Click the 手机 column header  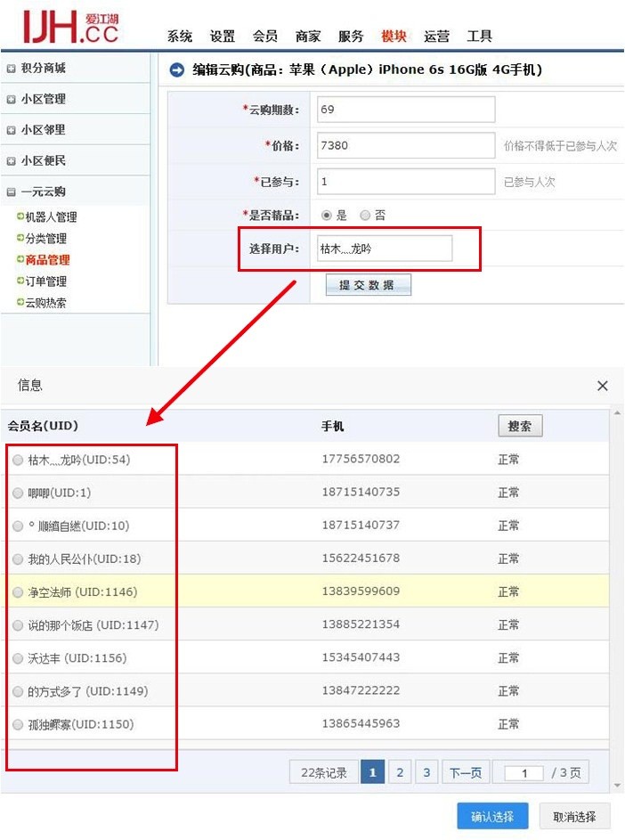pyautogui.click(x=333, y=427)
